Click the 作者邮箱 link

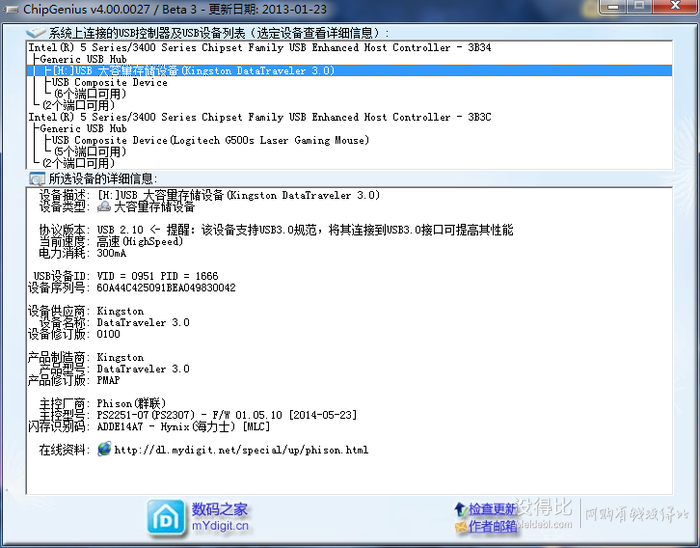492,527
